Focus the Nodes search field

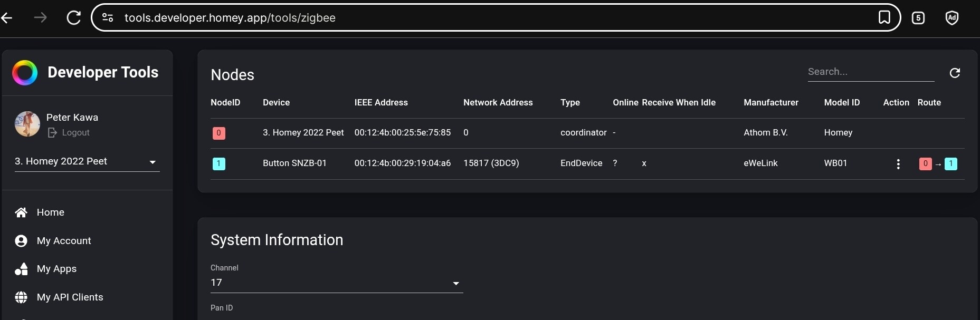[870, 72]
